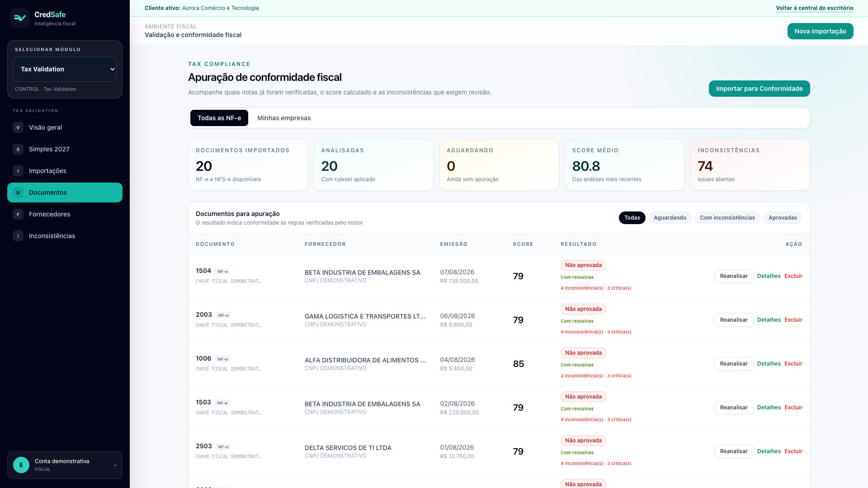Viewport: 868px width, 488px height.
Task: Click the Aguardando summary card
Action: point(499,165)
